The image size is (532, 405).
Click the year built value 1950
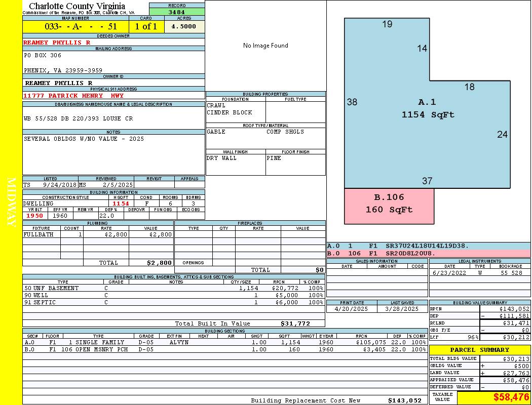(x=35, y=216)
